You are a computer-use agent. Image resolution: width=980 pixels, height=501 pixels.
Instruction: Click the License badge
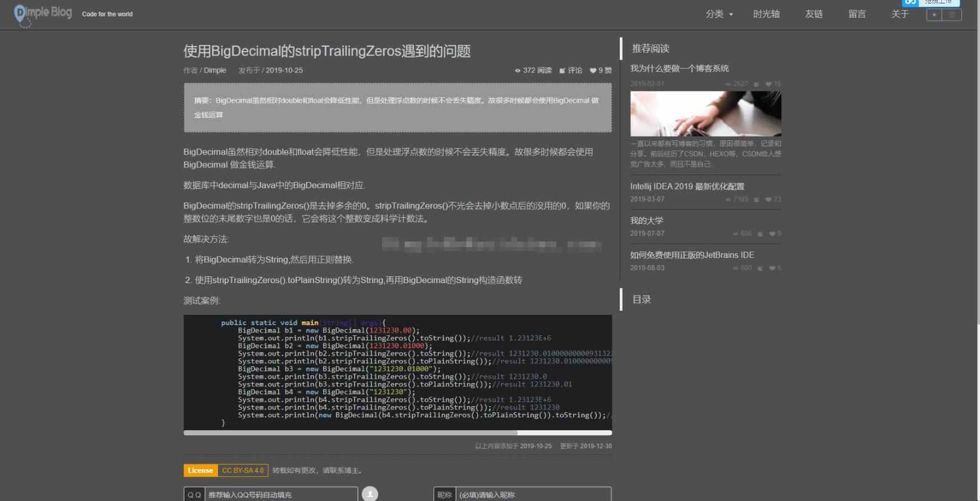pyautogui.click(x=200, y=470)
